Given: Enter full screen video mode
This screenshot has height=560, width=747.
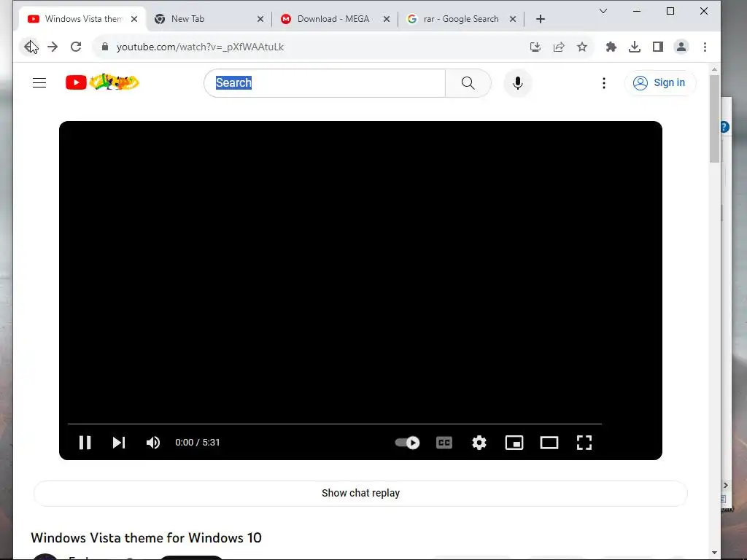Looking at the screenshot, I should 584,443.
